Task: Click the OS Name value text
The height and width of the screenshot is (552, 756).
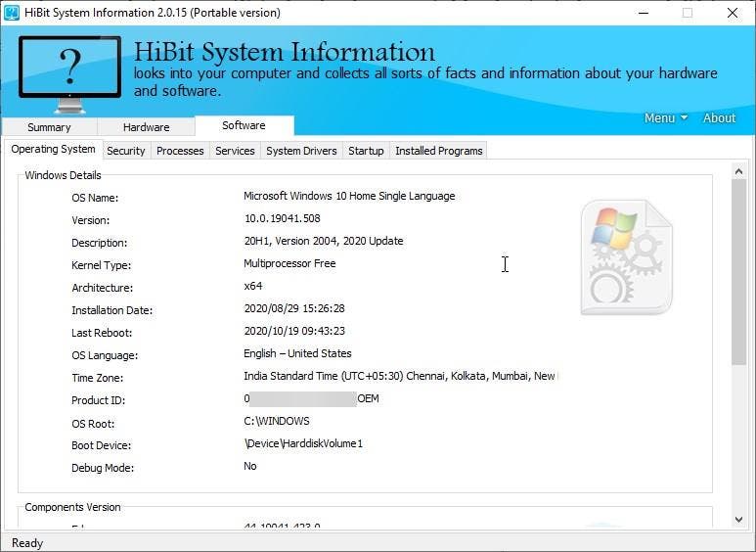Action: pyautogui.click(x=349, y=196)
